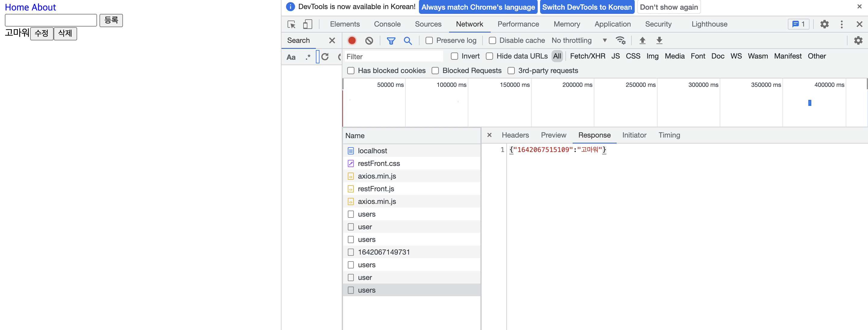Tick the Hide data URLs checkbox
Viewport: 868px width, 330px height.
coord(489,56)
